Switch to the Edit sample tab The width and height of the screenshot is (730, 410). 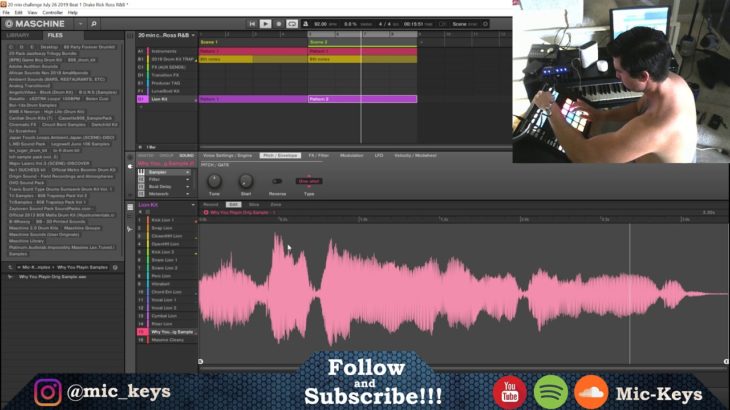pyautogui.click(x=233, y=204)
